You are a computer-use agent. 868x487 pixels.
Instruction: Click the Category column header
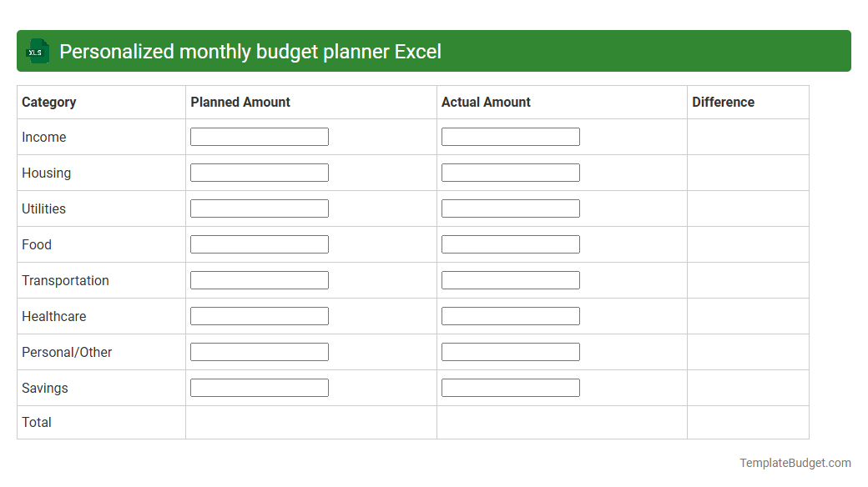pyautogui.click(x=49, y=102)
